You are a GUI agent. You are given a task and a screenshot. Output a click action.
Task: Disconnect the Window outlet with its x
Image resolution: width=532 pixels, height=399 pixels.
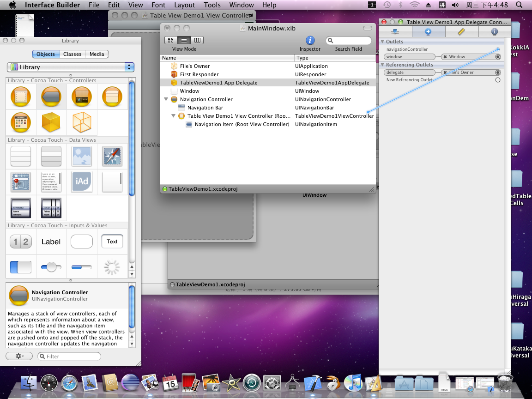[445, 57]
